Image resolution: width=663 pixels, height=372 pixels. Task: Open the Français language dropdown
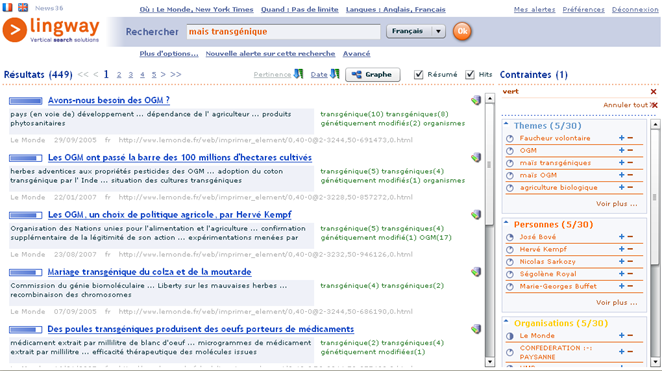pyautogui.click(x=416, y=31)
